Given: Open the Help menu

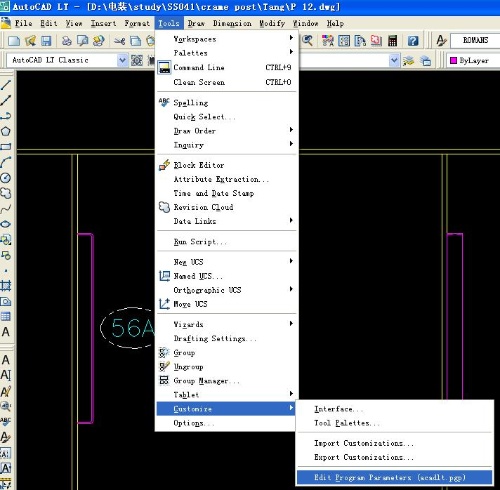Looking at the screenshot, I should click(335, 23).
